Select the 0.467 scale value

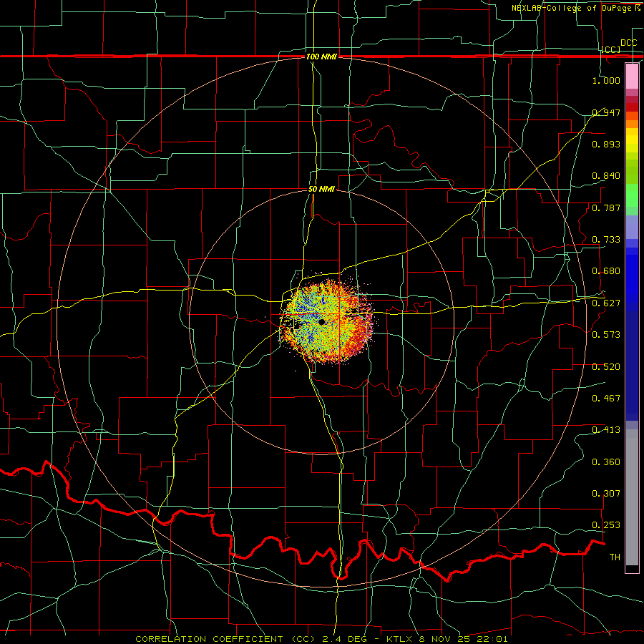point(606,399)
